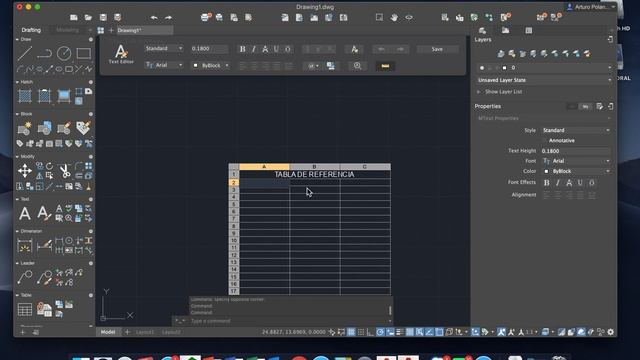Toggle Underline in Properties Font Effects
640x360 pixels.
[580, 183]
